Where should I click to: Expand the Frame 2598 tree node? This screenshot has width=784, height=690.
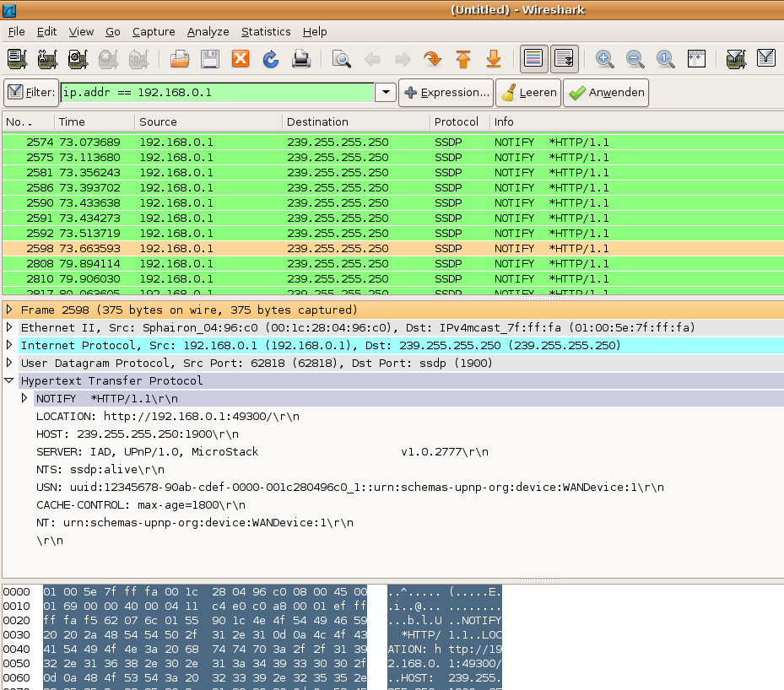pos(9,310)
